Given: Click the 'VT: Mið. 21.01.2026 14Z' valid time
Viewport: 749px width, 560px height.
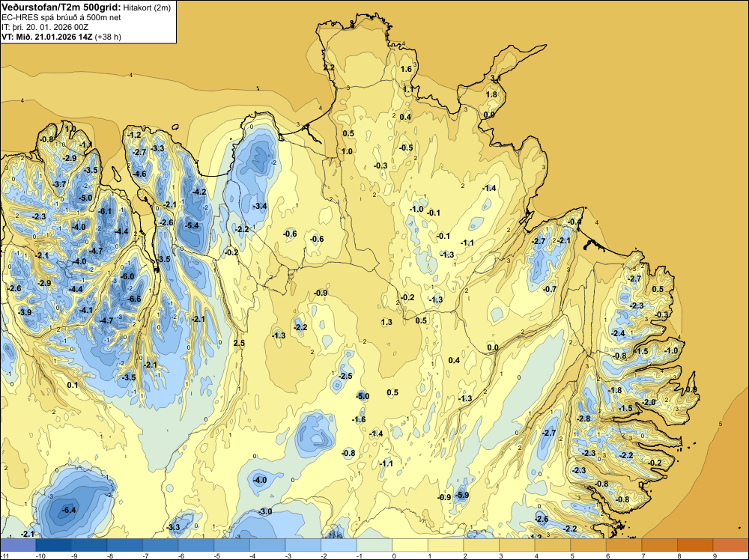Looking at the screenshot, I should point(46,37).
